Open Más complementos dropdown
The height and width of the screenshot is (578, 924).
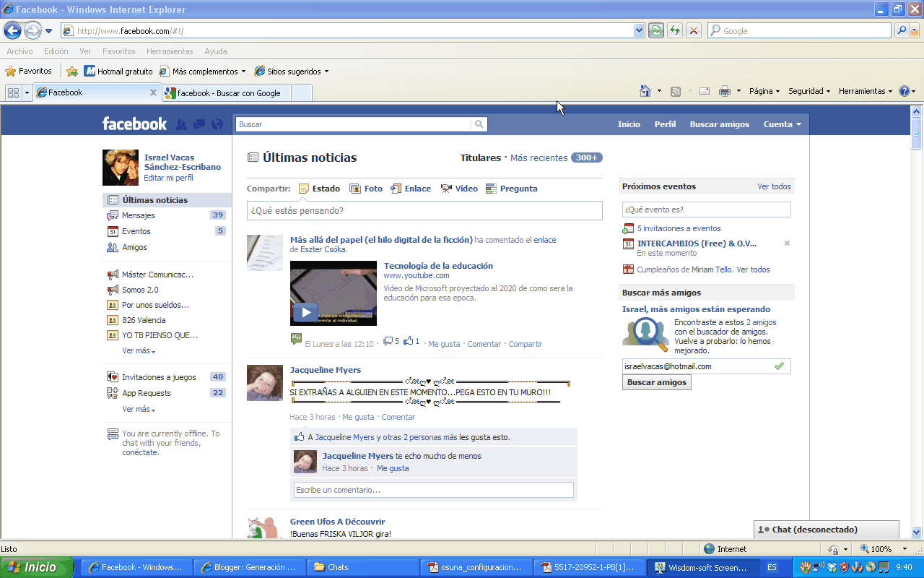[203, 71]
